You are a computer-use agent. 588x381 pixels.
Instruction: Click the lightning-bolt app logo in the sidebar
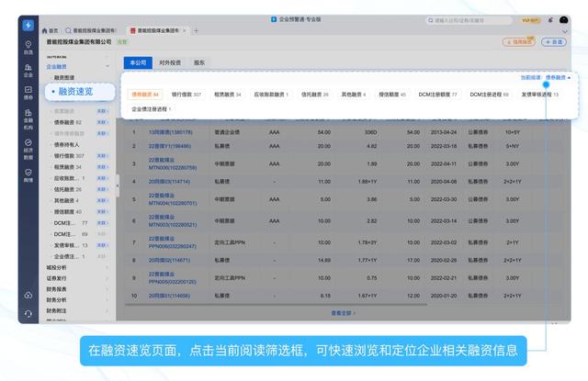pyautogui.click(x=28, y=25)
